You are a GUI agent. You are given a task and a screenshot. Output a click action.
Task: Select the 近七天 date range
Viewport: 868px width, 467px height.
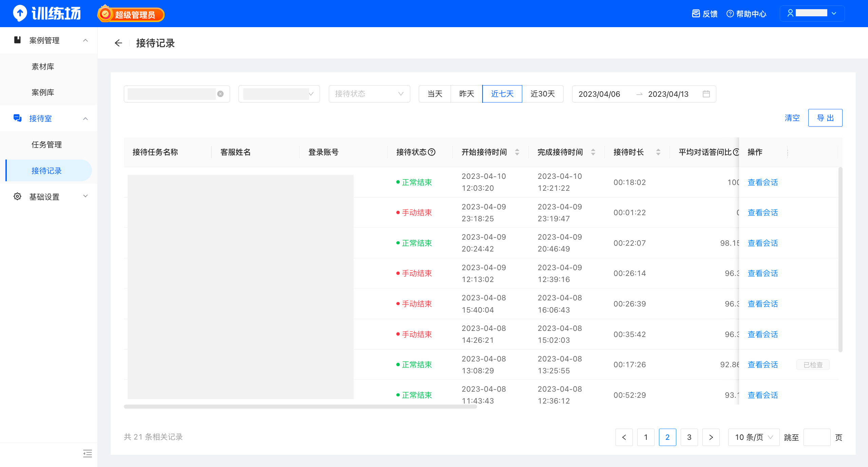[502, 94]
